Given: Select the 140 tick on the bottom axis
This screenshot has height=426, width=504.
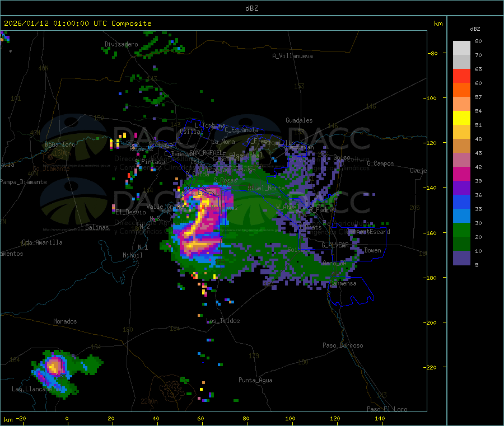Looking at the screenshot, I should coord(380,419).
